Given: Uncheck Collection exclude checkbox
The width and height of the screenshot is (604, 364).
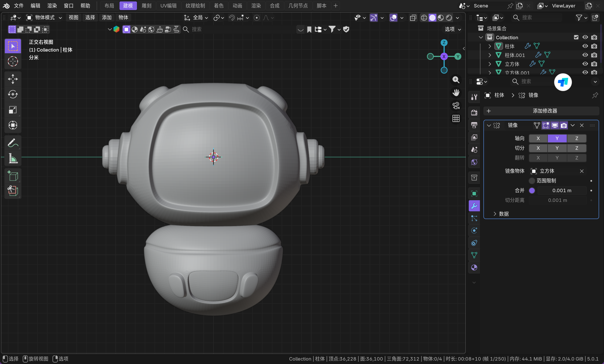Looking at the screenshot, I should point(576,37).
